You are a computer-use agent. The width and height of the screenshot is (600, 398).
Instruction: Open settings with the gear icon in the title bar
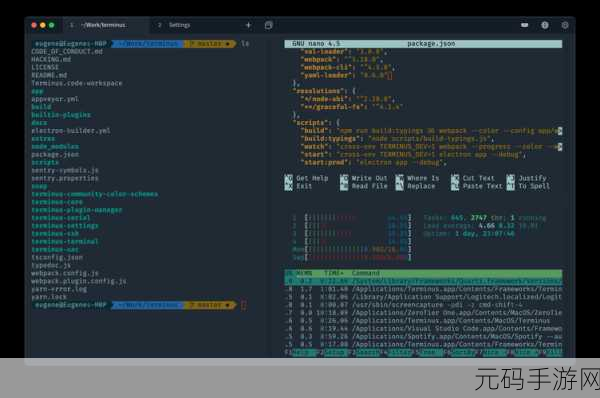tap(565, 25)
